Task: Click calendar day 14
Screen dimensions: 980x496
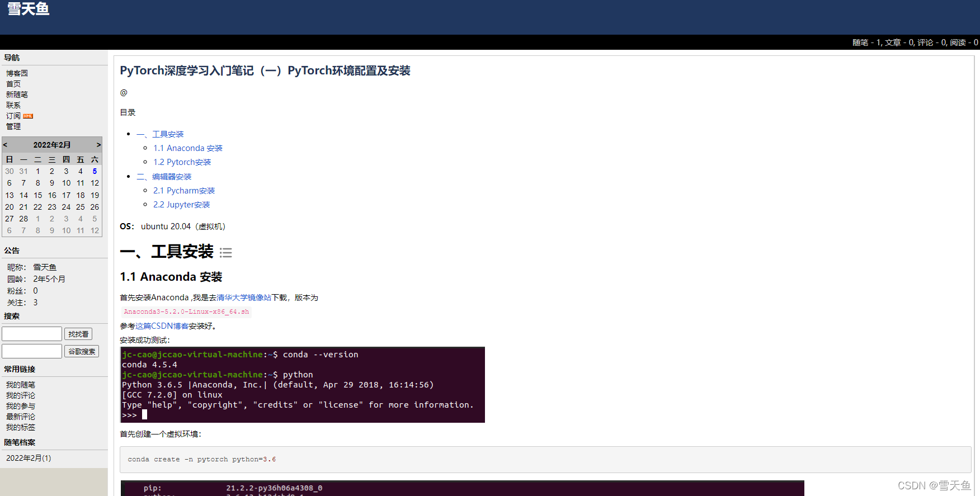Action: (x=23, y=195)
